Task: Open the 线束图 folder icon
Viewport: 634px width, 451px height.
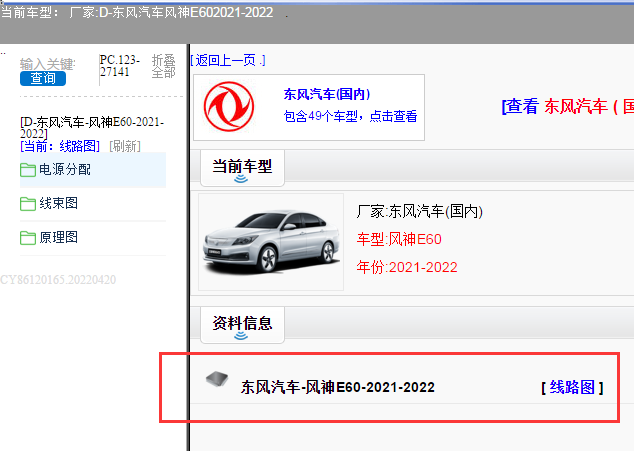Action: (28, 204)
